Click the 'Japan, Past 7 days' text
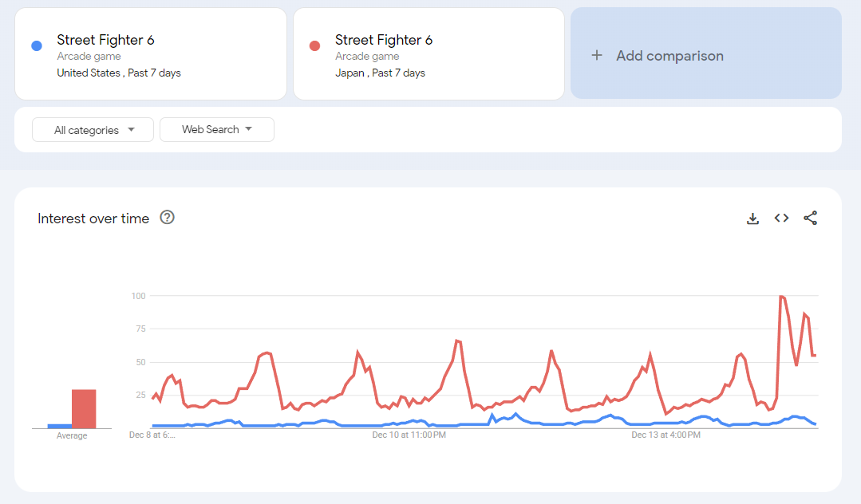This screenshot has width=861, height=504. pyautogui.click(x=380, y=73)
